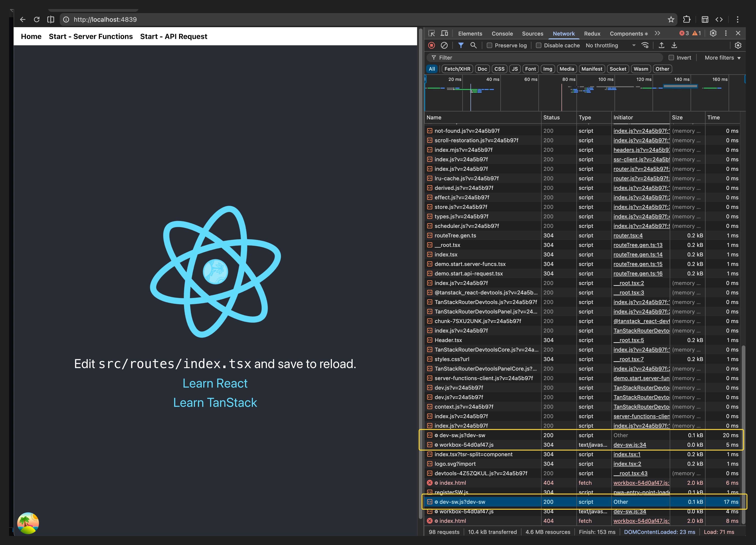756x545 pixels.
Task: Sort requests by Time column header
Action: (x=723, y=117)
